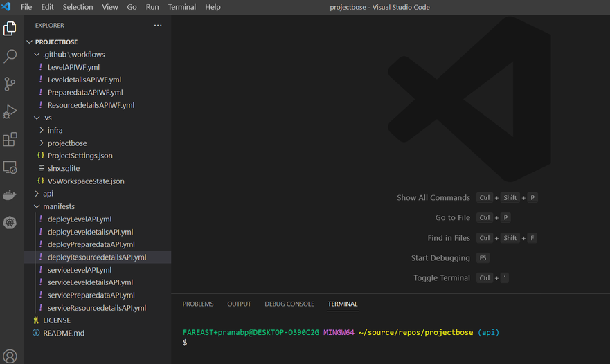
Task: Click the JSON braces icon of ProjectSettings.json
Action: point(41,155)
